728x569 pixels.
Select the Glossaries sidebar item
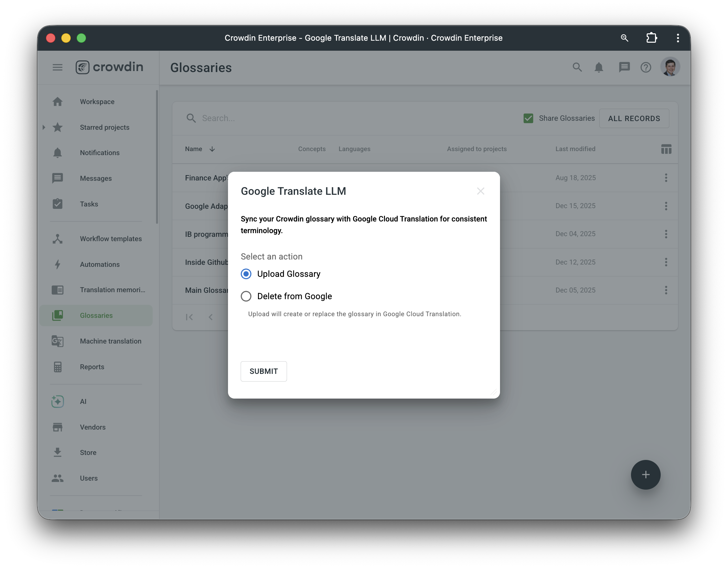pos(96,316)
